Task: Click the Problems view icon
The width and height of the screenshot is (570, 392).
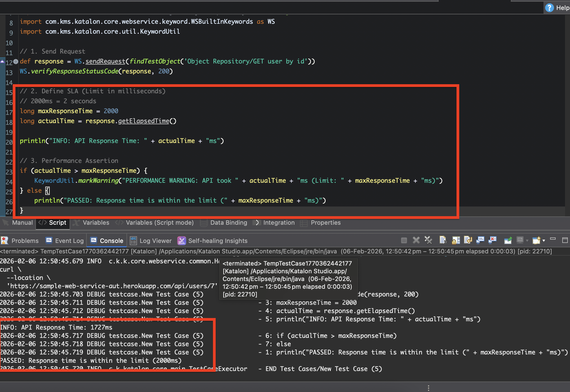Action: (4, 240)
